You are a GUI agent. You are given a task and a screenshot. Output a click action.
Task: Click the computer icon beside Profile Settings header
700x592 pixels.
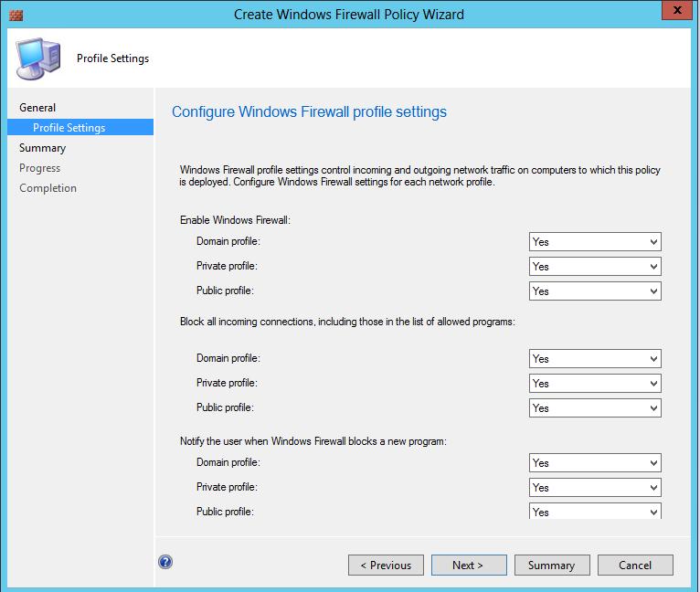click(38, 59)
